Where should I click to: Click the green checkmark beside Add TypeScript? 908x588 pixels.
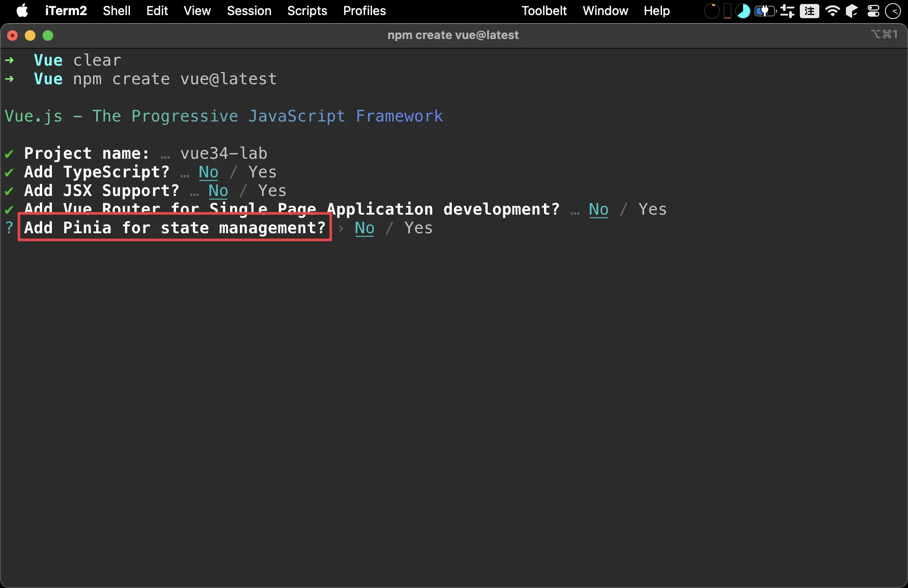(9, 172)
